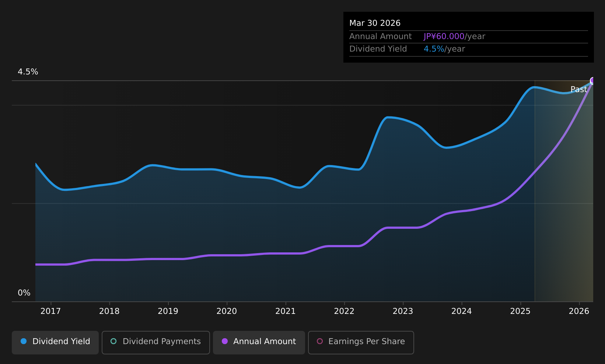Click the 2022 x-axis label

point(344,311)
